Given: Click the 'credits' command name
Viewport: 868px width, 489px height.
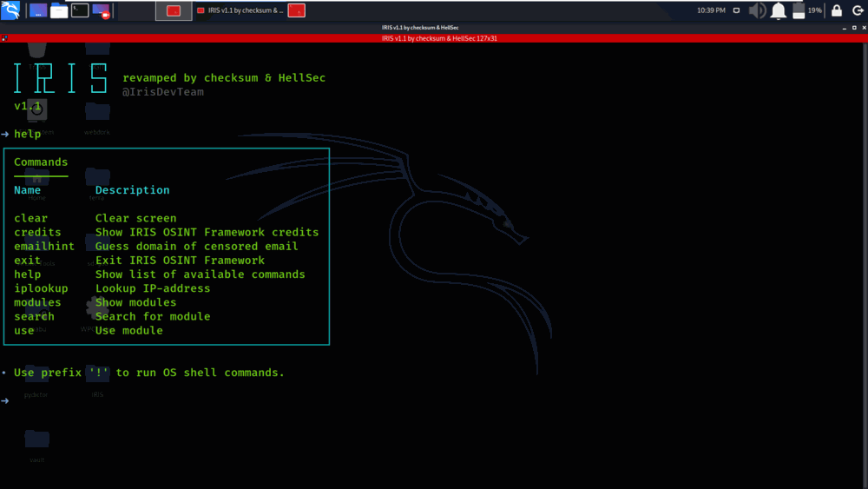Looking at the screenshot, I should [37, 232].
